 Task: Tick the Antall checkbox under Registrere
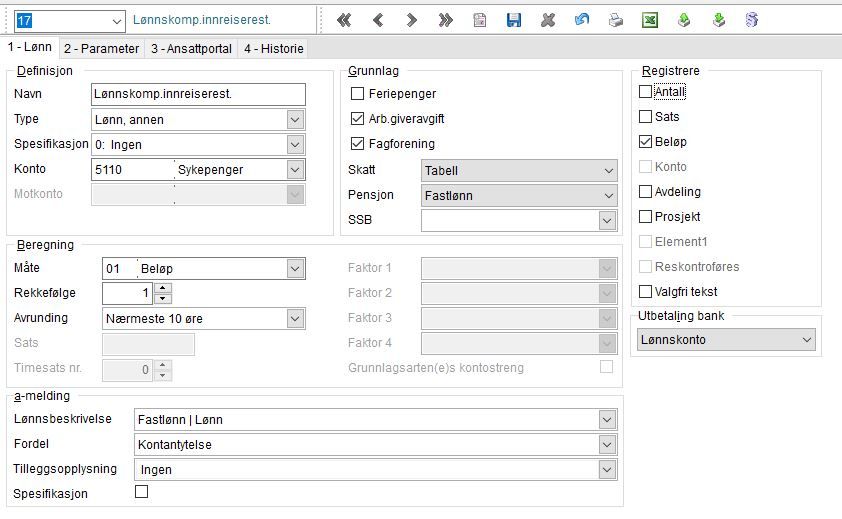coord(645,91)
